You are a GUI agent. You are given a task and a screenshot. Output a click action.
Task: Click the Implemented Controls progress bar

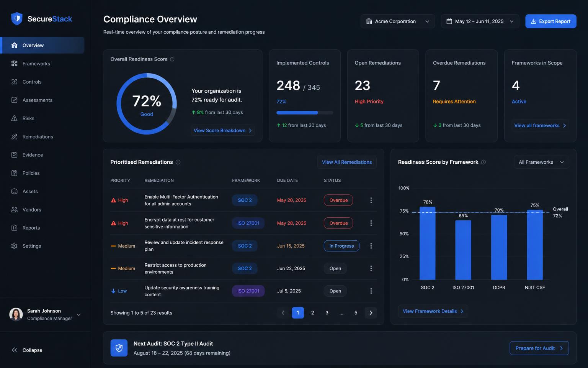(x=305, y=113)
